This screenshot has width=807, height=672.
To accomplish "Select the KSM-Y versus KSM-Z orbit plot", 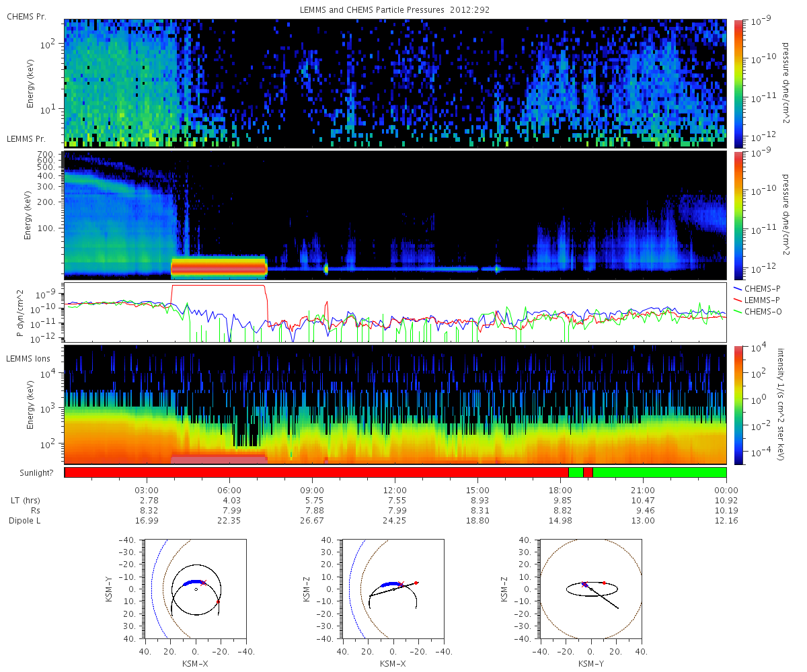I will click(x=591, y=588).
